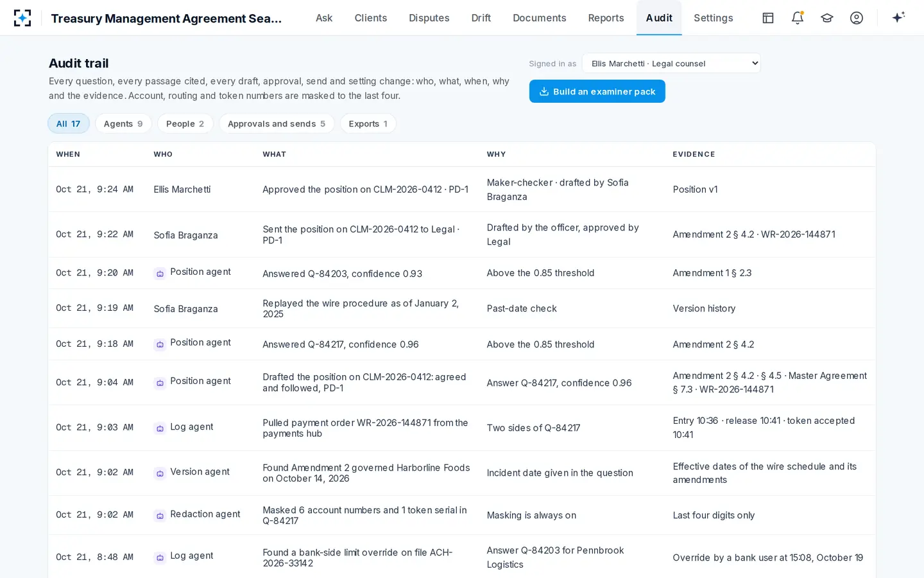Click the Position v1 evidence cell

click(695, 189)
